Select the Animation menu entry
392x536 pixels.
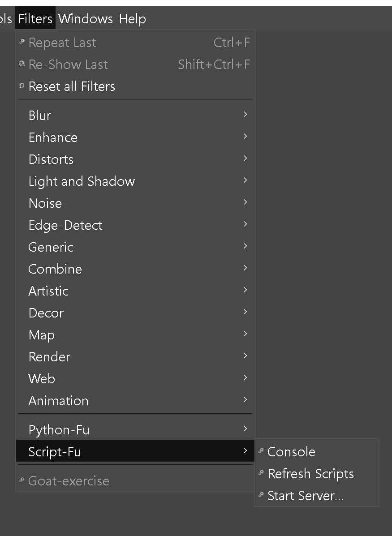point(58,401)
